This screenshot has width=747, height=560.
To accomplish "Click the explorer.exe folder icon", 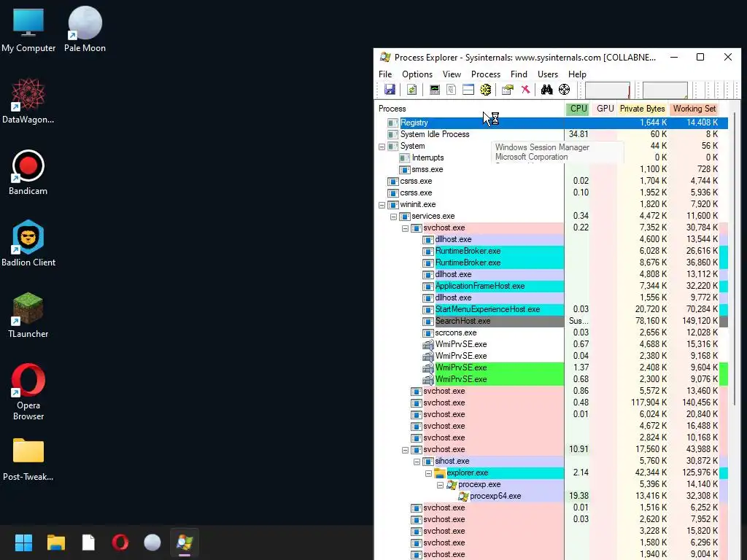I will coord(440,472).
